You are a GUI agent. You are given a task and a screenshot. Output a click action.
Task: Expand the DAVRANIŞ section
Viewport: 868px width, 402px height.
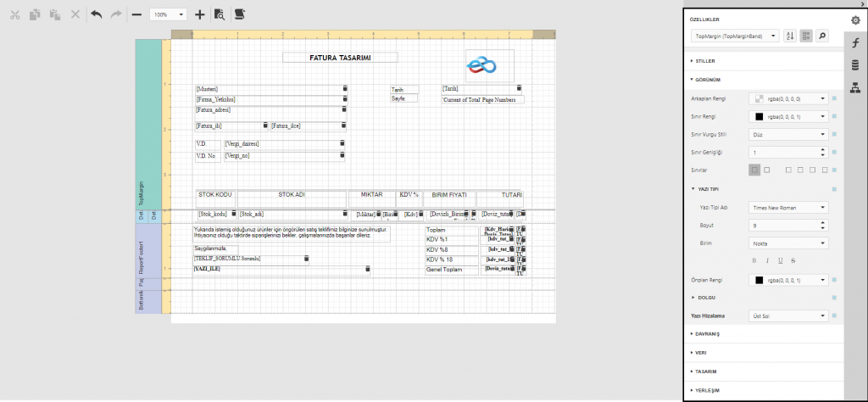(707, 334)
